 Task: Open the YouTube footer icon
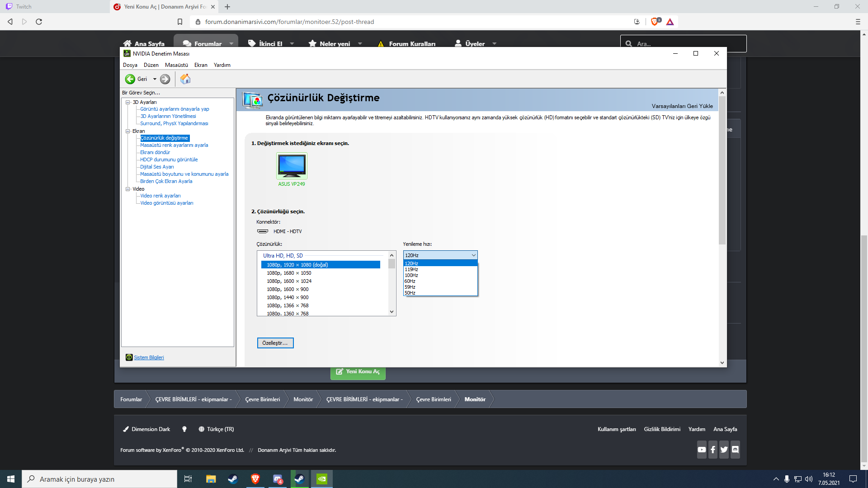[x=702, y=450]
